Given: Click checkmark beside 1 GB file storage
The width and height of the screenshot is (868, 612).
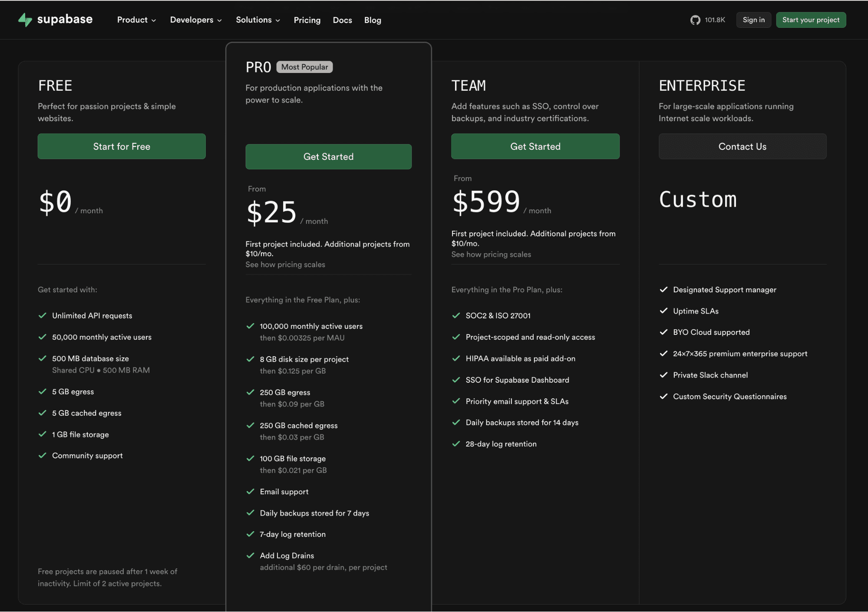Looking at the screenshot, I should 42,434.
